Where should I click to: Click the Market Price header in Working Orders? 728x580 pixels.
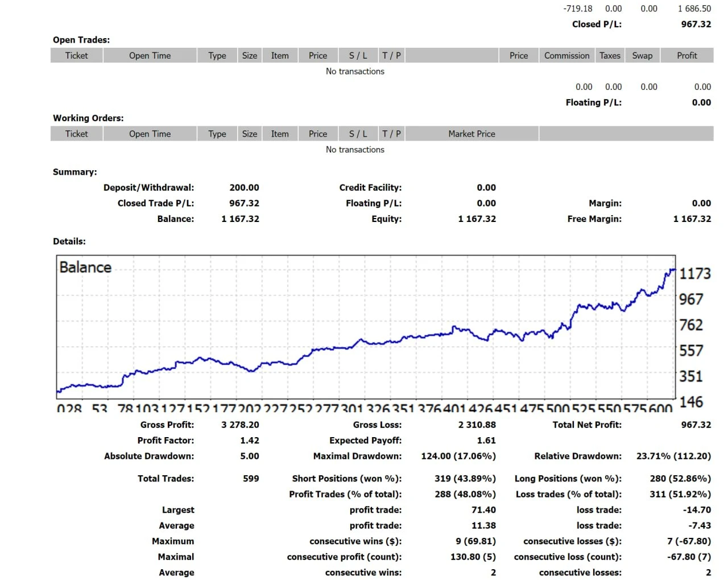click(x=471, y=134)
